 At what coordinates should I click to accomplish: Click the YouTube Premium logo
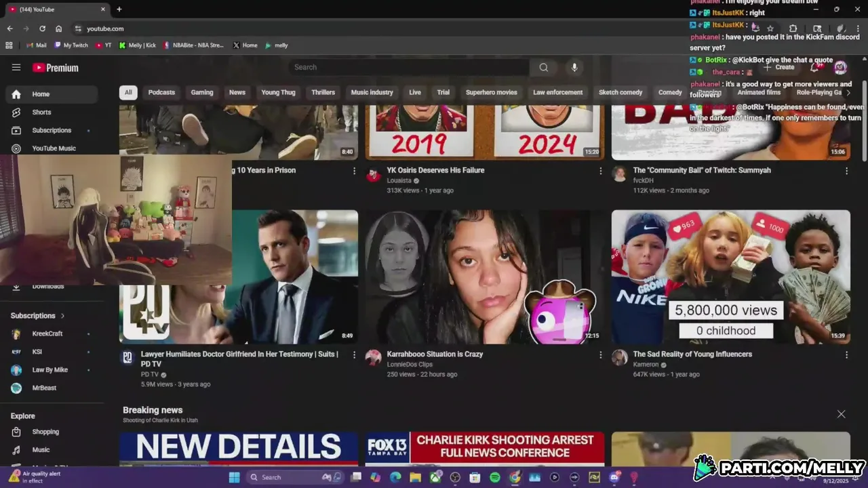[56, 68]
